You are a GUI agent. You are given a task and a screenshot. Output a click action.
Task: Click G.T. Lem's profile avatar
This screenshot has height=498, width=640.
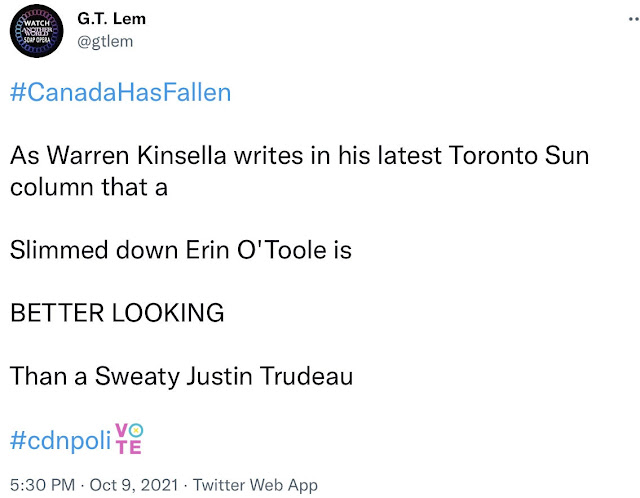click(x=38, y=32)
